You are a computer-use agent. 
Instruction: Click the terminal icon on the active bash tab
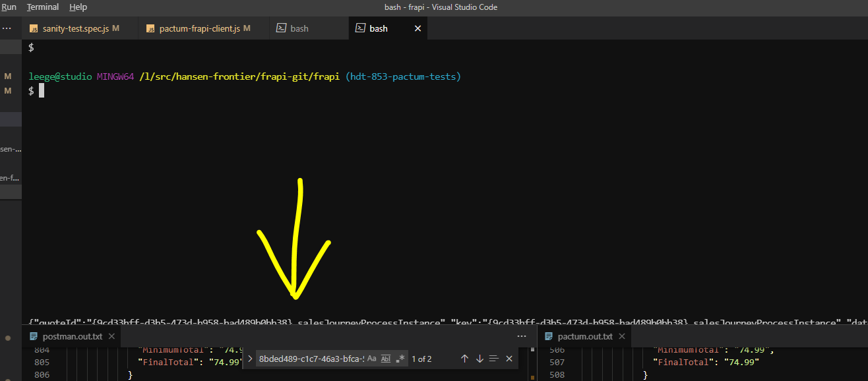360,28
